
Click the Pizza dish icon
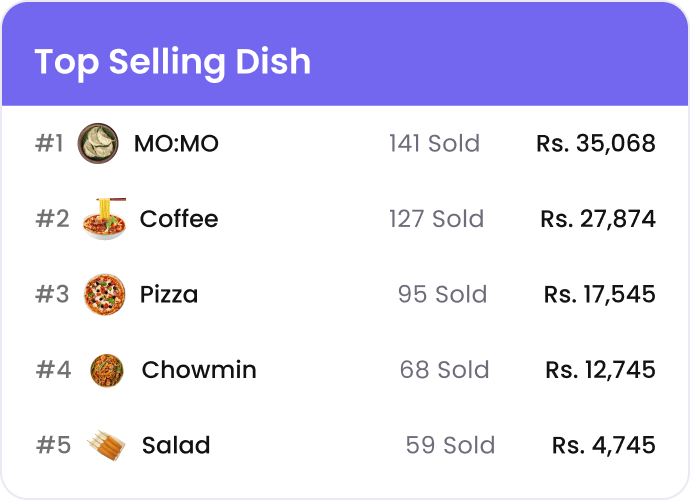coord(105,295)
